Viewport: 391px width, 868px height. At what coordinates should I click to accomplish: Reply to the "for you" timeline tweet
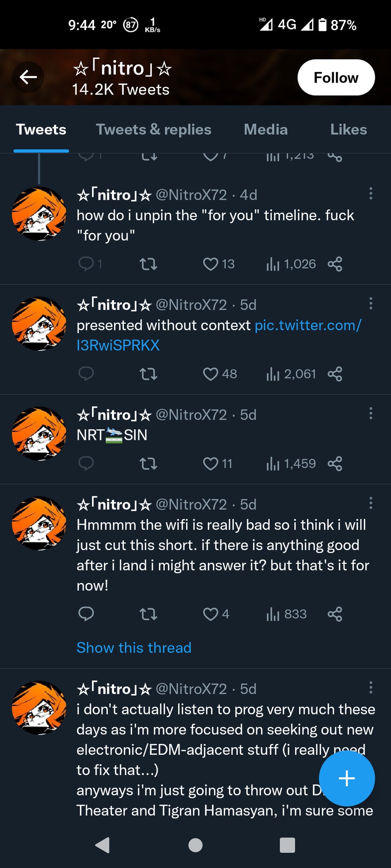86,264
